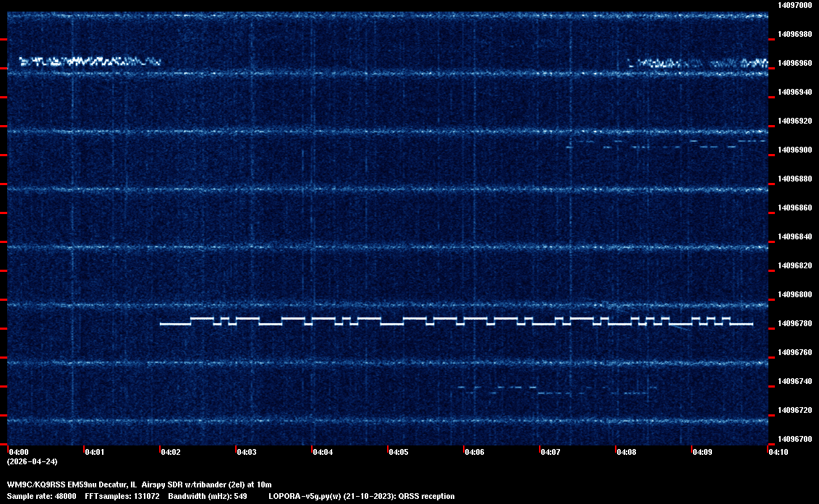Click the 04:00 time axis label
The height and width of the screenshot is (504, 819).
point(18,453)
